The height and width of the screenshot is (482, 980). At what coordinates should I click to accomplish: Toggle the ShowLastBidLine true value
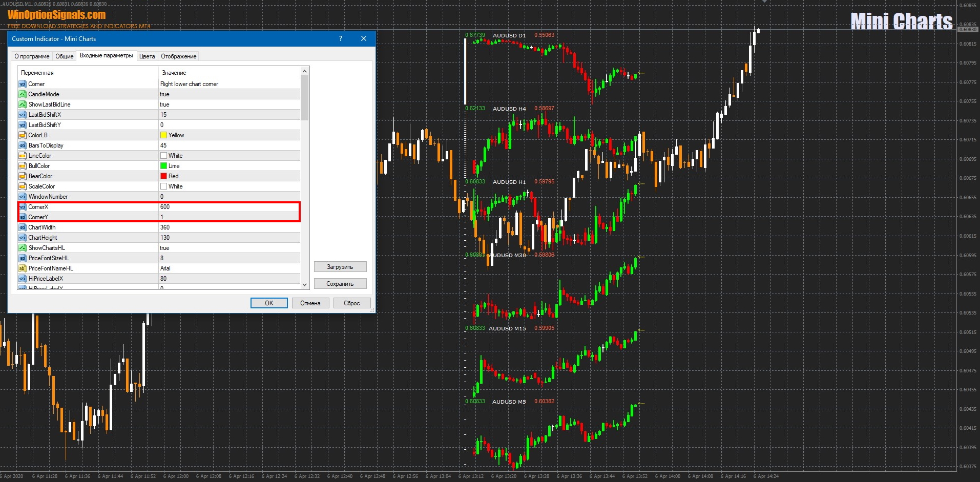pyautogui.click(x=164, y=104)
